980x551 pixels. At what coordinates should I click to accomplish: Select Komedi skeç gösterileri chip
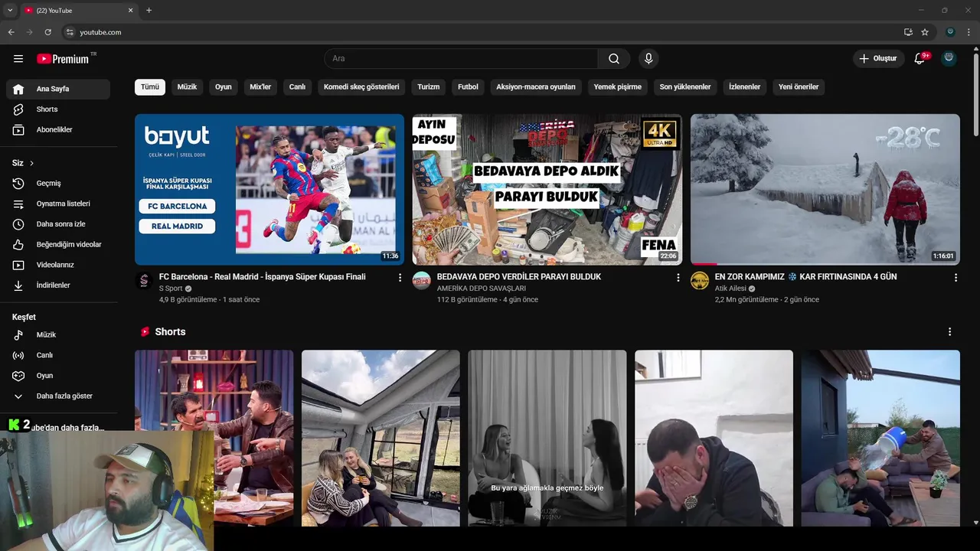tap(361, 87)
